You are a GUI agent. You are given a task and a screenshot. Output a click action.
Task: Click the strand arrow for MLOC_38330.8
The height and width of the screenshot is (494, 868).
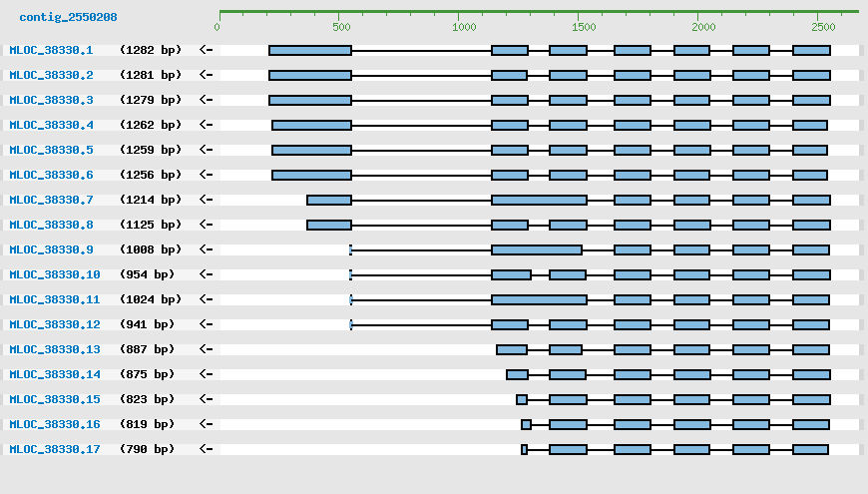[x=206, y=225]
